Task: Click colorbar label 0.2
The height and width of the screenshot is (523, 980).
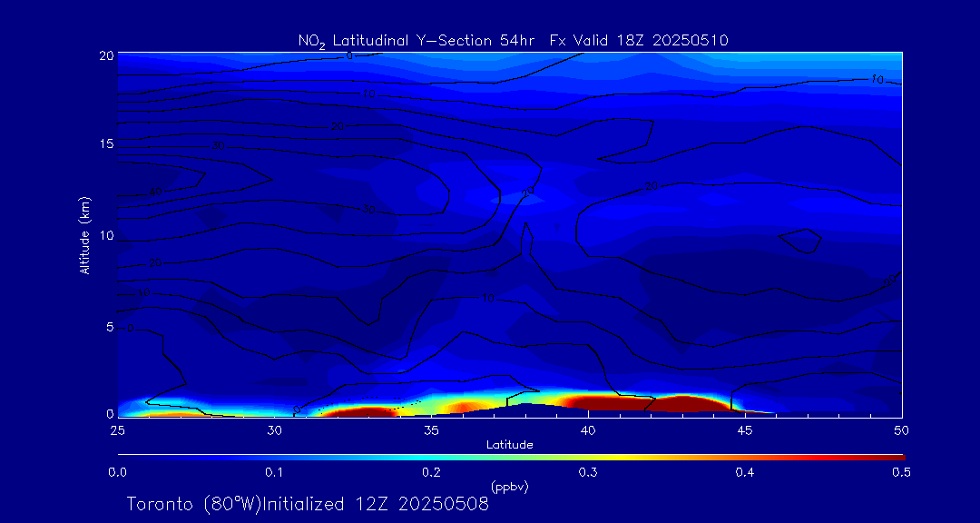Action: tap(431, 472)
